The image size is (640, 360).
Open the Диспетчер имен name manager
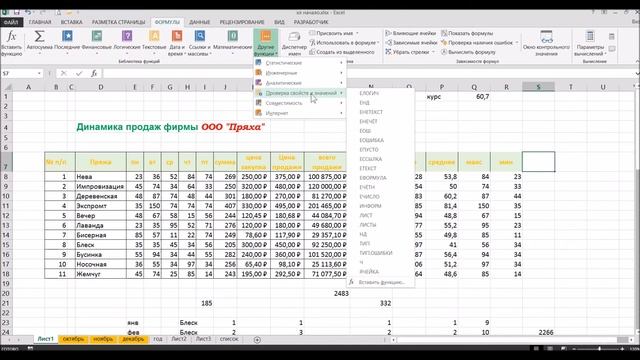294,43
